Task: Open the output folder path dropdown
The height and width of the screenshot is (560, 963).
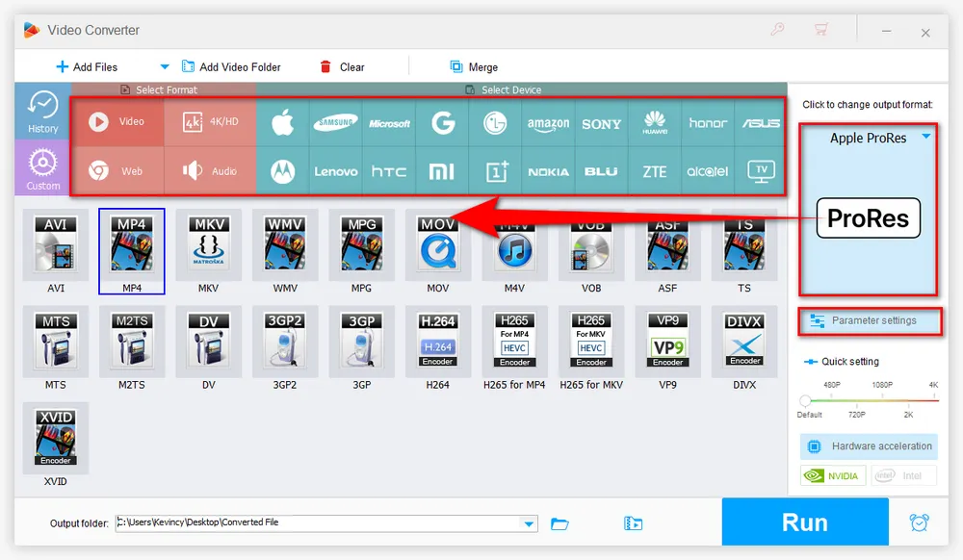Action: coord(528,523)
